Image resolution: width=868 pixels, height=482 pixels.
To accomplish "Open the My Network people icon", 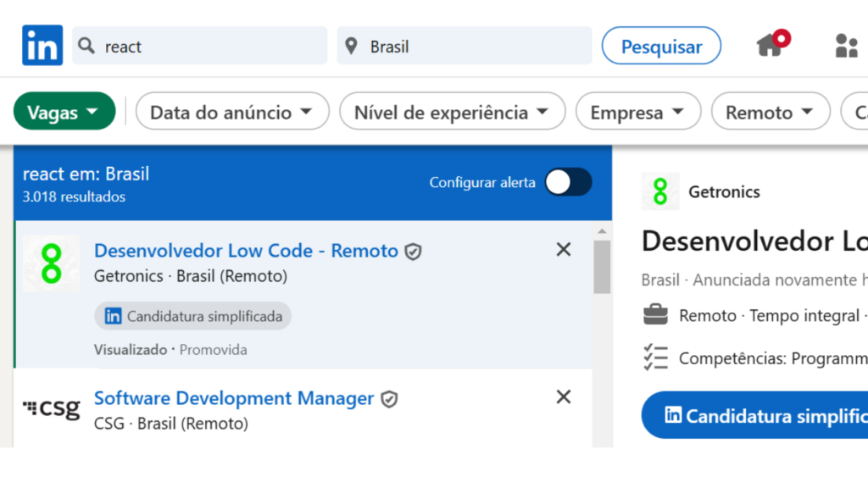I will pyautogui.click(x=846, y=46).
